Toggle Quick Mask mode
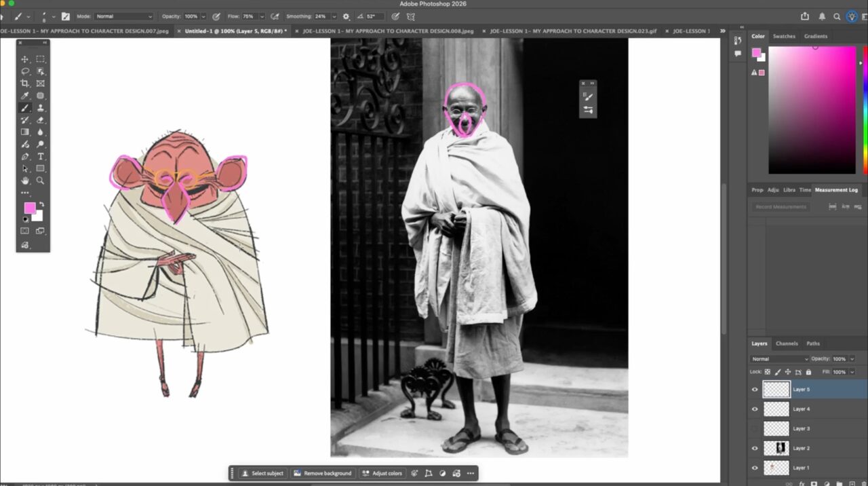The image size is (868, 486). point(25,231)
